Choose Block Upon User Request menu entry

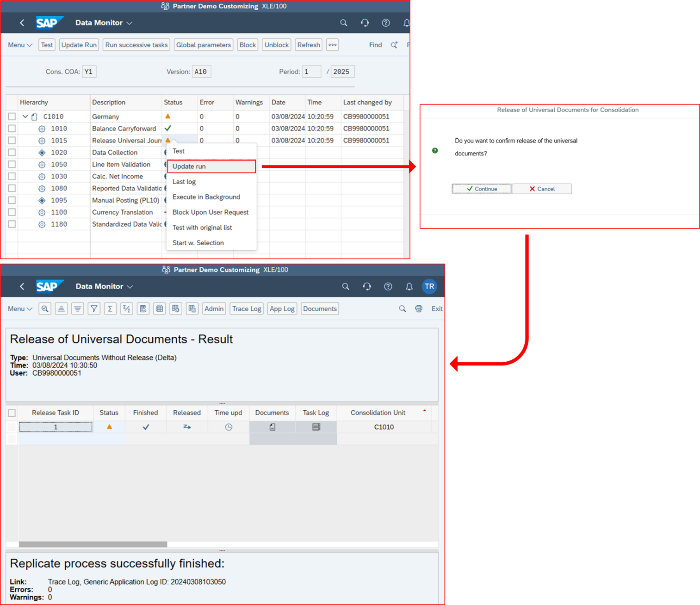click(x=211, y=212)
